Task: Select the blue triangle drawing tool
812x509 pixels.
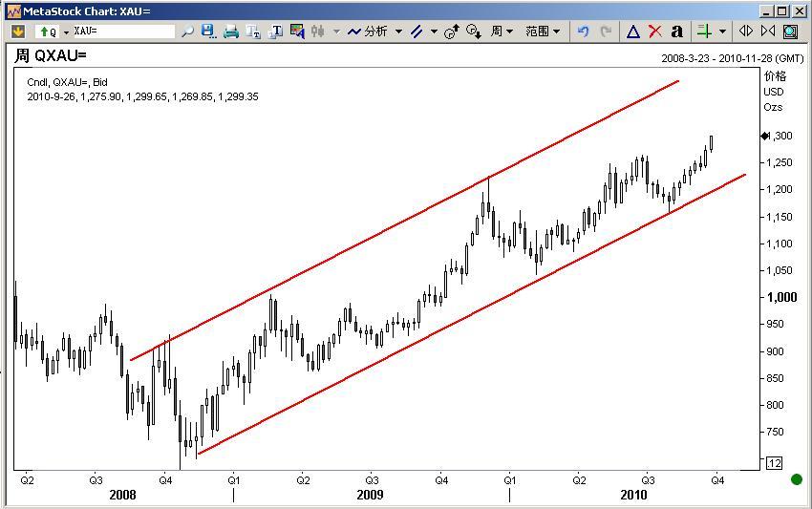Action: (x=632, y=32)
